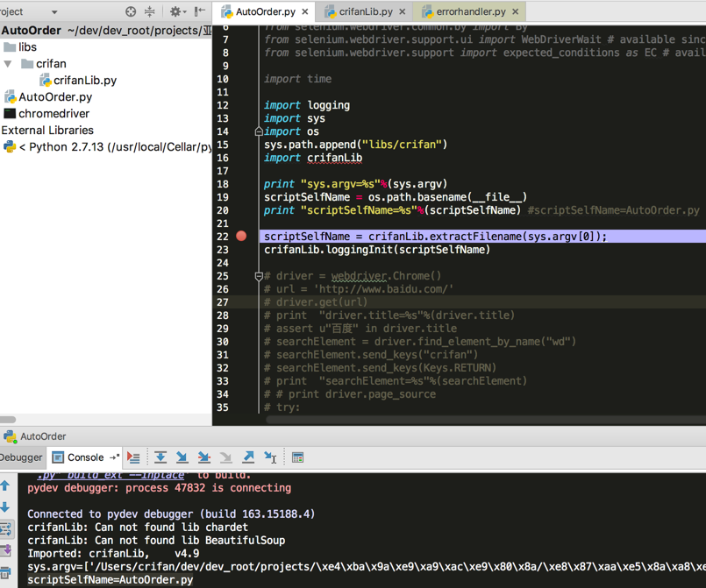
Task: Click line number 18 in gutter
Action: point(223,184)
